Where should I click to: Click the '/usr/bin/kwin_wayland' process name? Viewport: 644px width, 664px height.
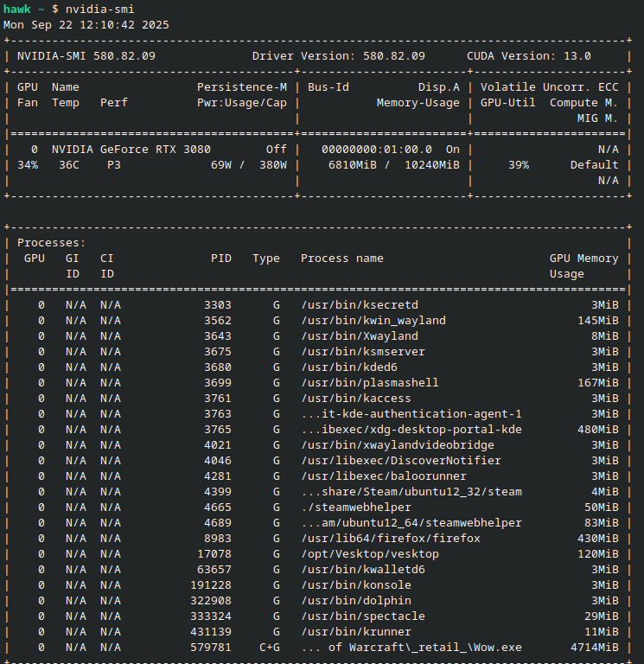coord(373,321)
